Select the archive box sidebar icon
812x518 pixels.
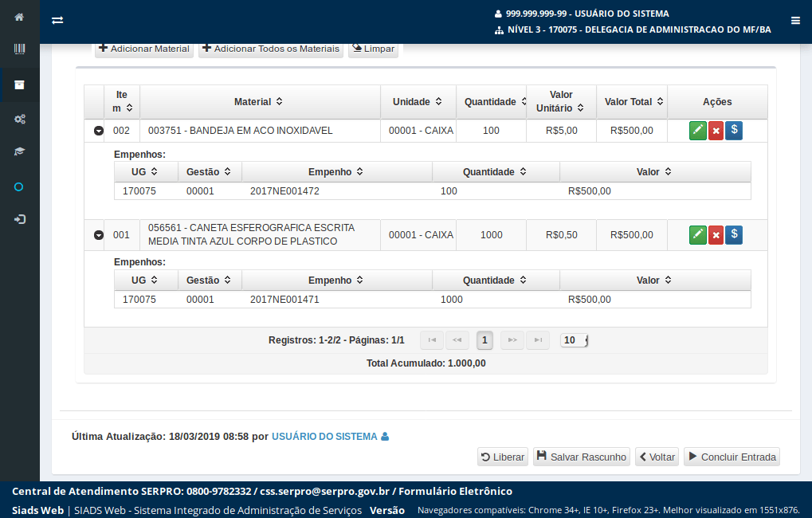19,85
